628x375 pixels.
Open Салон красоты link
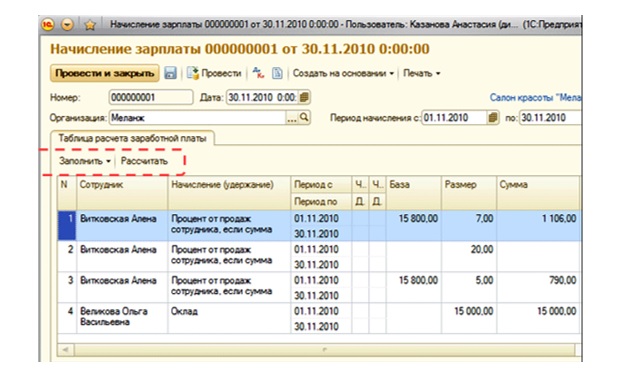point(535,97)
